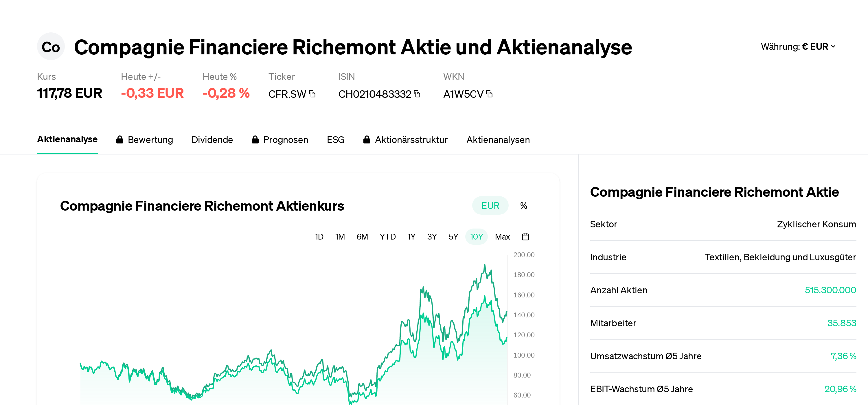Viewport: 868px width, 405px height.
Task: Click the lock icon next to Prognosen
Action: coord(255,139)
